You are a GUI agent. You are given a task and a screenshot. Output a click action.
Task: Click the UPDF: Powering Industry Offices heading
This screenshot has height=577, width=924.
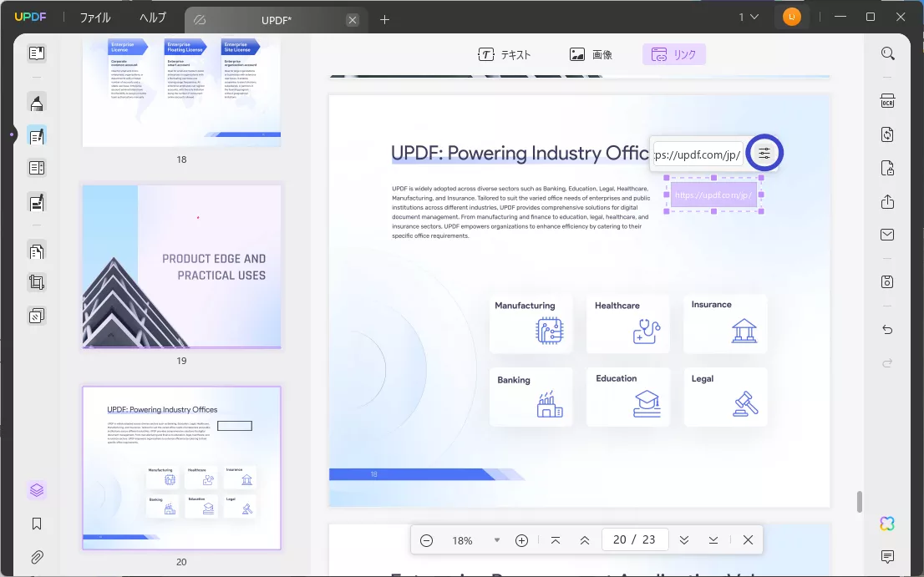[x=520, y=153]
